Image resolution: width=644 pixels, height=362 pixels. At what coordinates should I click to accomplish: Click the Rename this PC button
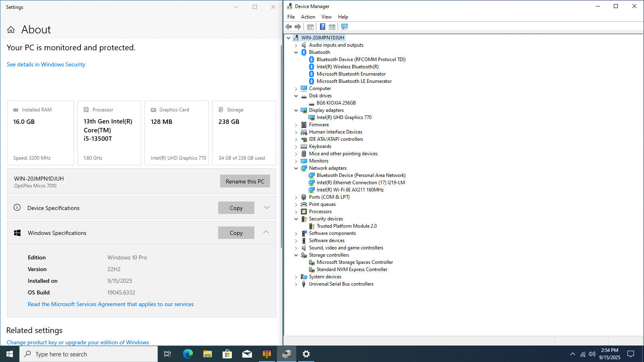pos(245,181)
